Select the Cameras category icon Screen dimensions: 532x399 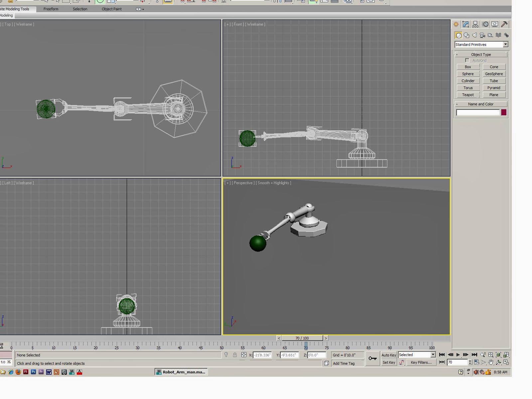(482, 35)
